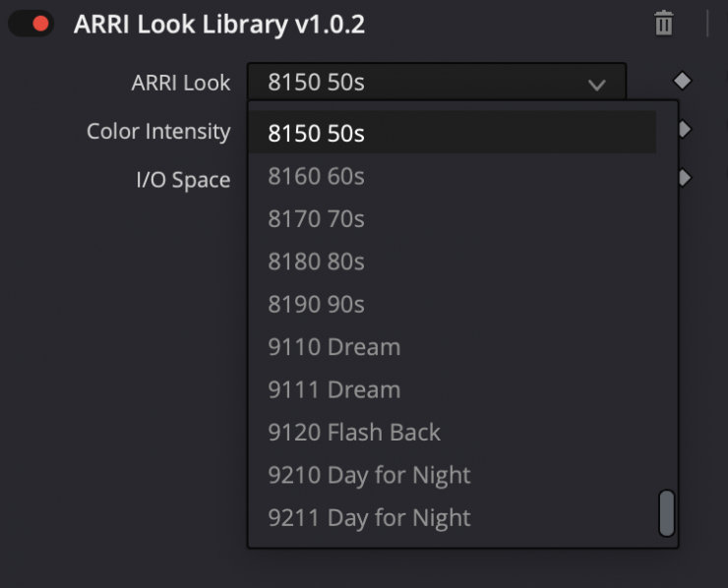Add keyframe for Color Intensity
Image resolution: width=728 pixels, height=588 pixels.
pos(685,129)
